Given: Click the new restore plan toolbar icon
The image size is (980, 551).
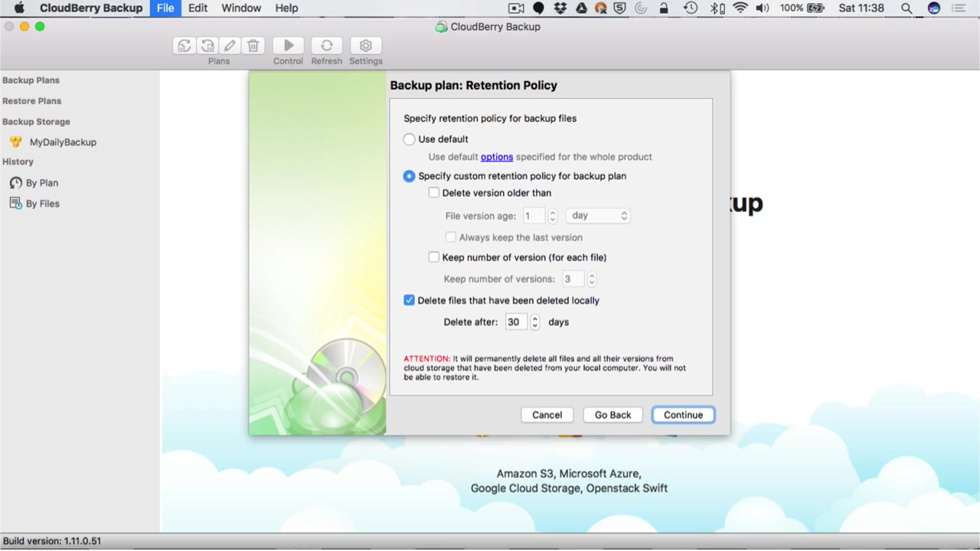Looking at the screenshot, I should click(207, 46).
